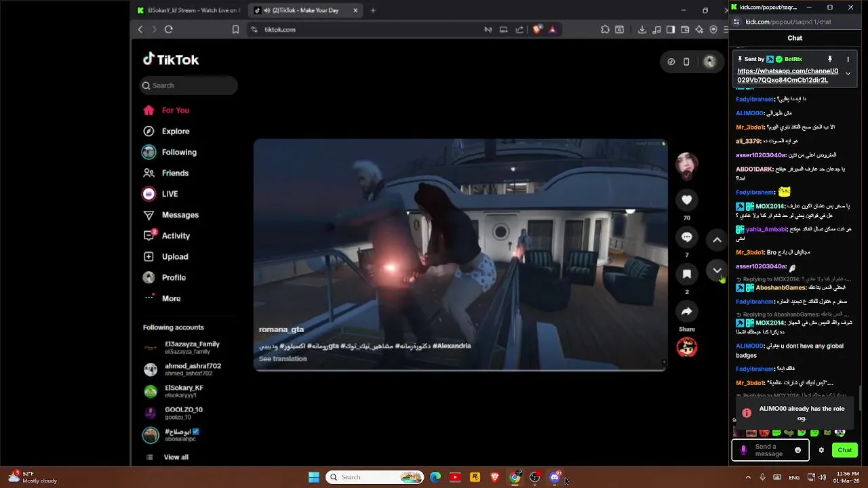Open Discord from the taskbar
868x488 pixels.
(x=555, y=477)
